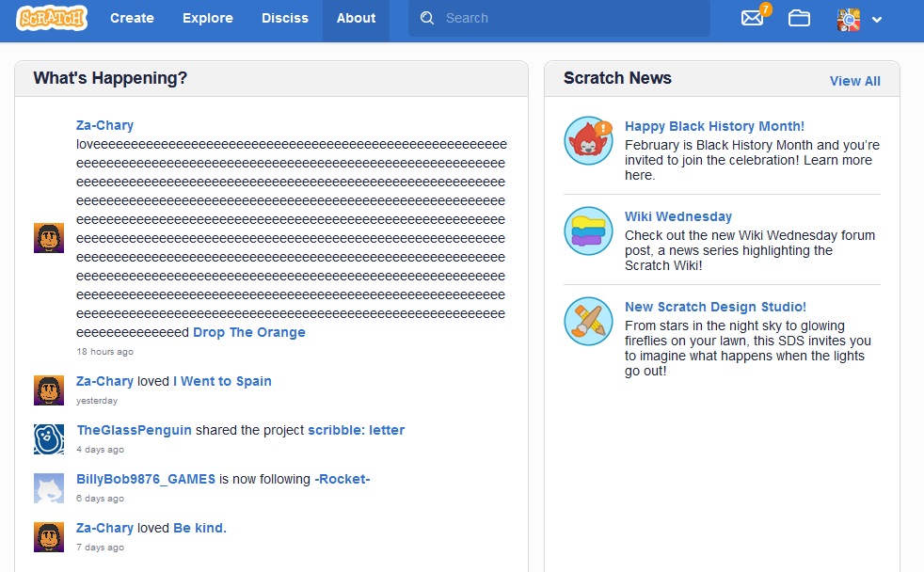Viewport: 924px width, 572px height.
Task: Click the Scratch Design Studio paintbrush icon
Action: [x=588, y=321]
